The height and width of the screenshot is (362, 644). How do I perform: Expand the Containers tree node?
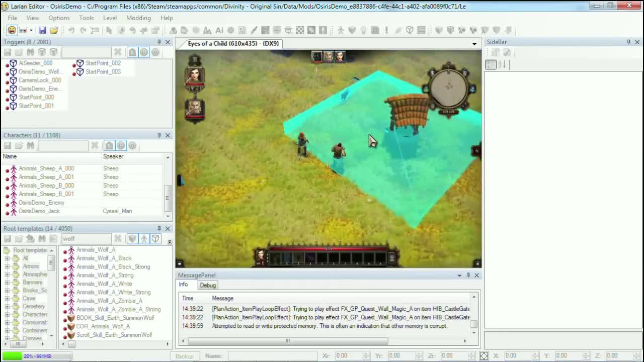(x=8, y=330)
